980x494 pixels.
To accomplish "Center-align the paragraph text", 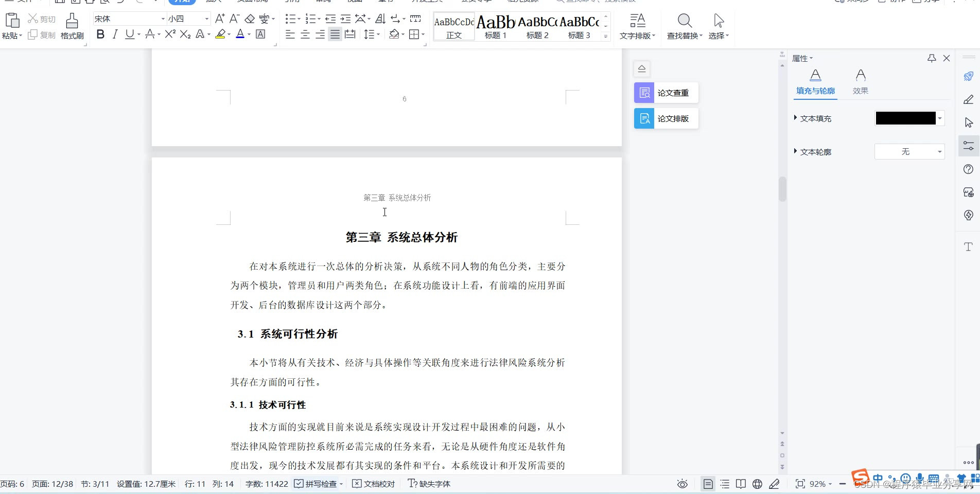I will (x=305, y=34).
